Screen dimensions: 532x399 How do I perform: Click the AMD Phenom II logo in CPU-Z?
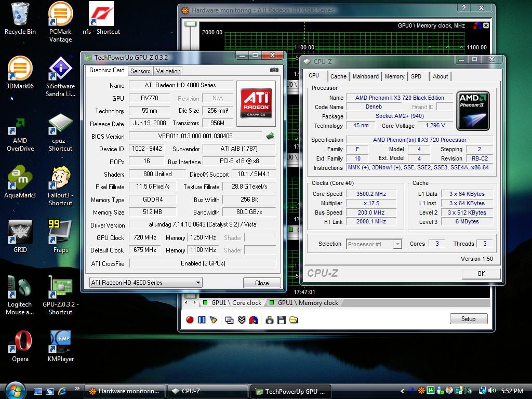[x=473, y=111]
